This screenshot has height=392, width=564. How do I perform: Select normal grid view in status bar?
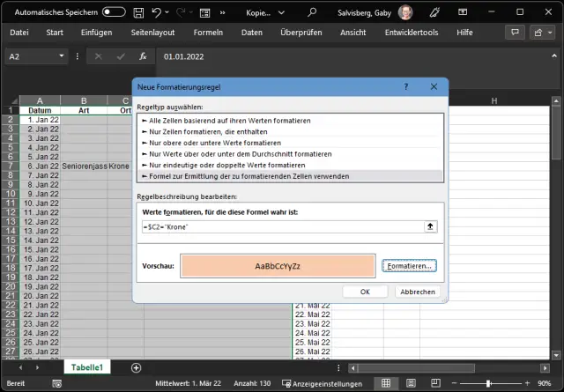click(385, 383)
